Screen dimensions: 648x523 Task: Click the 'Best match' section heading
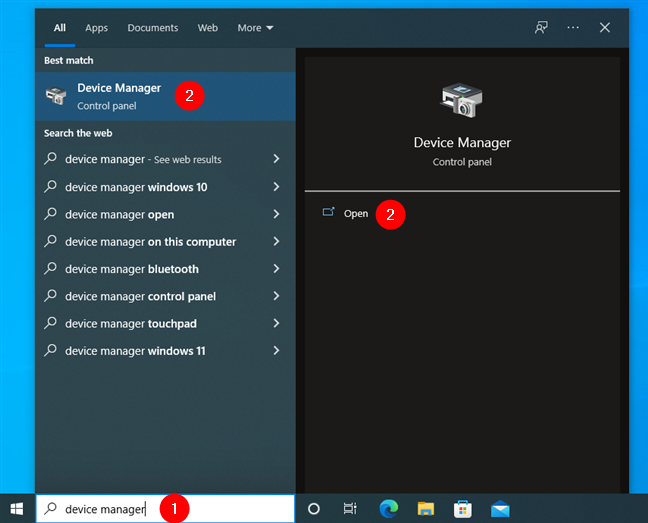[x=69, y=60]
